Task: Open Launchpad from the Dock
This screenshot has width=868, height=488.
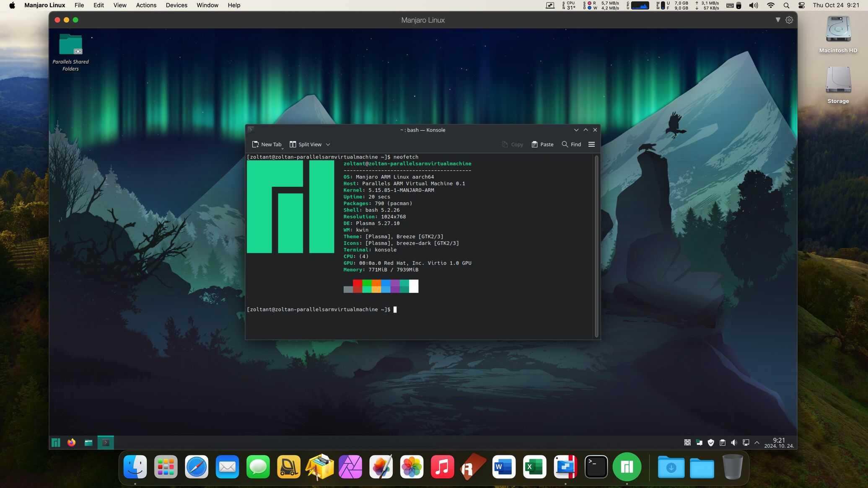Action: 166,467
